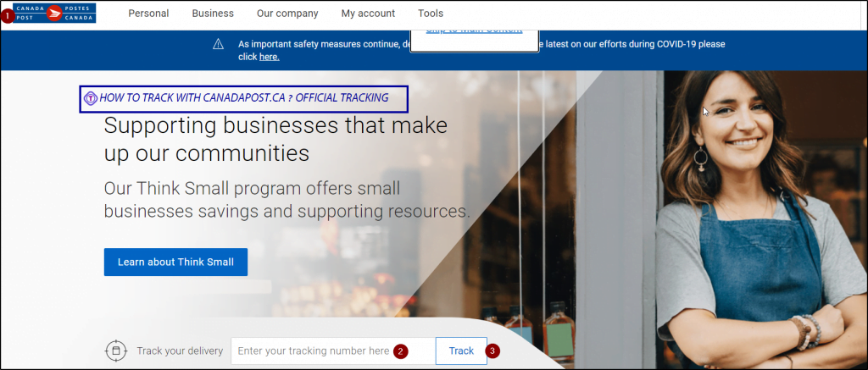Click the Canada Post logo
Image resolution: width=868 pixels, height=370 pixels.
click(x=54, y=13)
